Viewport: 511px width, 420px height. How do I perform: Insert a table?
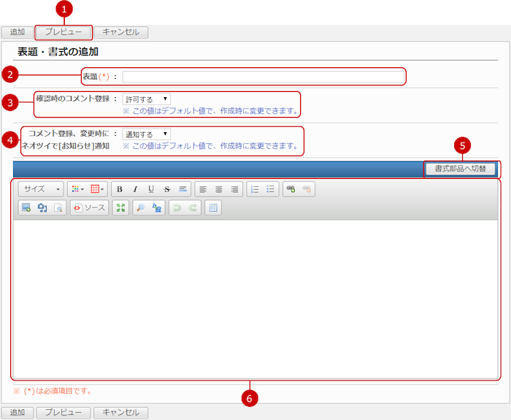click(x=213, y=207)
